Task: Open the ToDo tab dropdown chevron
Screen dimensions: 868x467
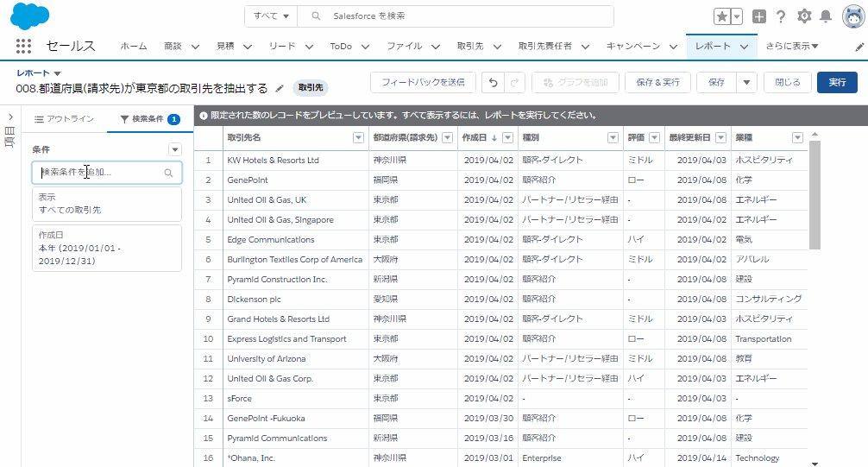Action: click(365, 47)
